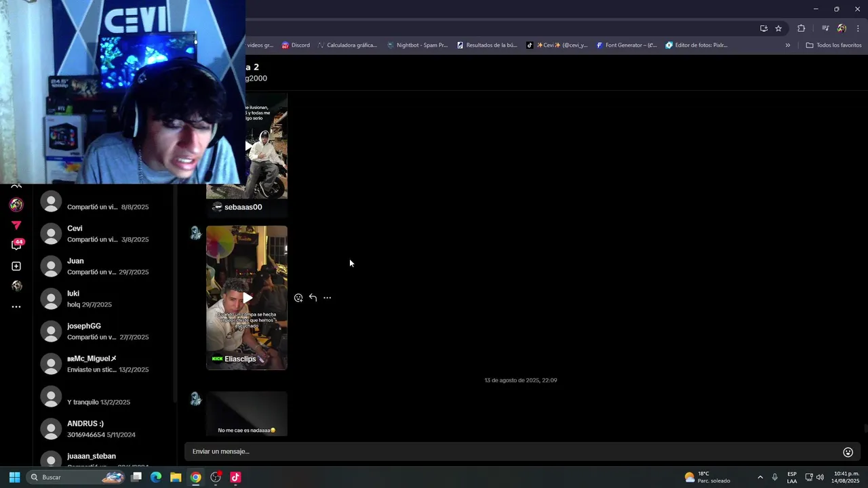Bookmark this page with the star icon
Image resolution: width=868 pixels, height=488 pixels.
[x=778, y=28]
